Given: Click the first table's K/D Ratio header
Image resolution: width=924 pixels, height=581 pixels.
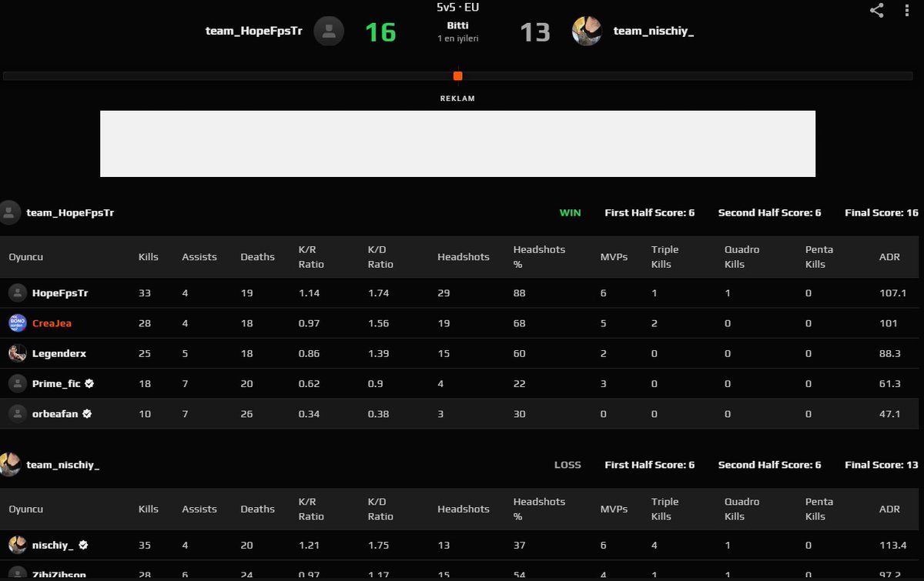Looking at the screenshot, I should click(x=380, y=257).
